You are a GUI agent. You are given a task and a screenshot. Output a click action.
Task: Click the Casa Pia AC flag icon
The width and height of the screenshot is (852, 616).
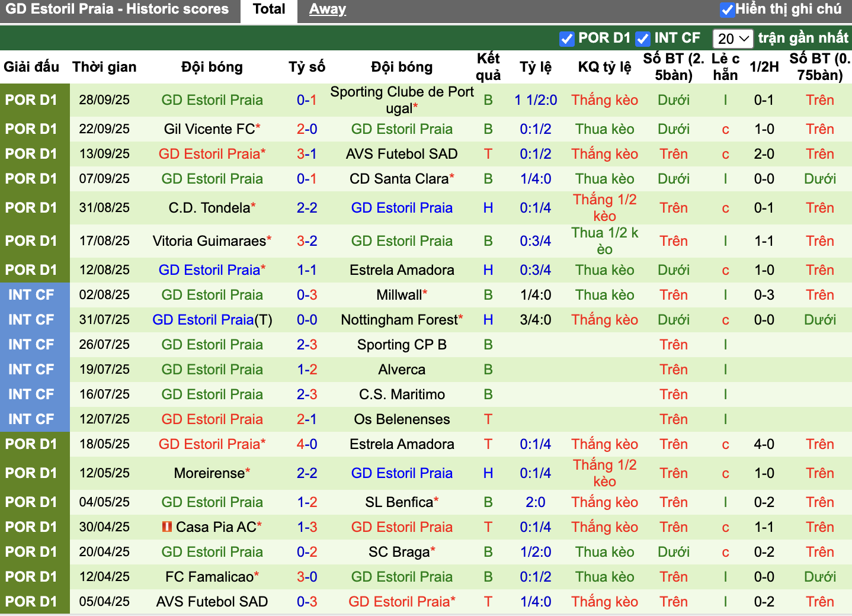click(x=167, y=527)
